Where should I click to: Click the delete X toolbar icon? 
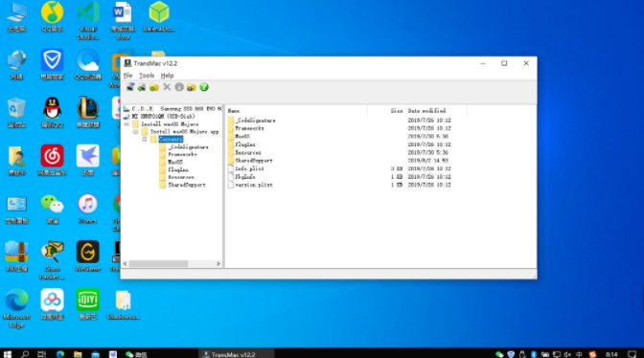(167, 87)
